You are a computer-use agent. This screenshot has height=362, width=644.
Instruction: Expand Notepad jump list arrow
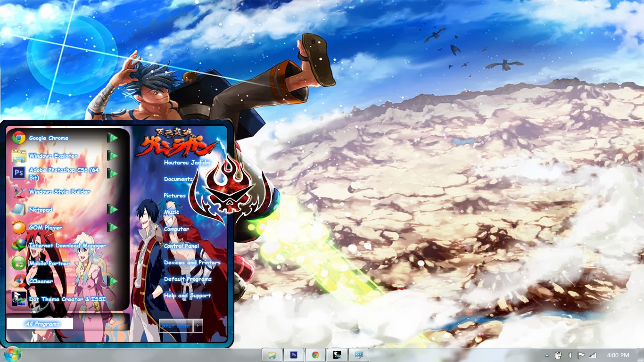(112, 209)
